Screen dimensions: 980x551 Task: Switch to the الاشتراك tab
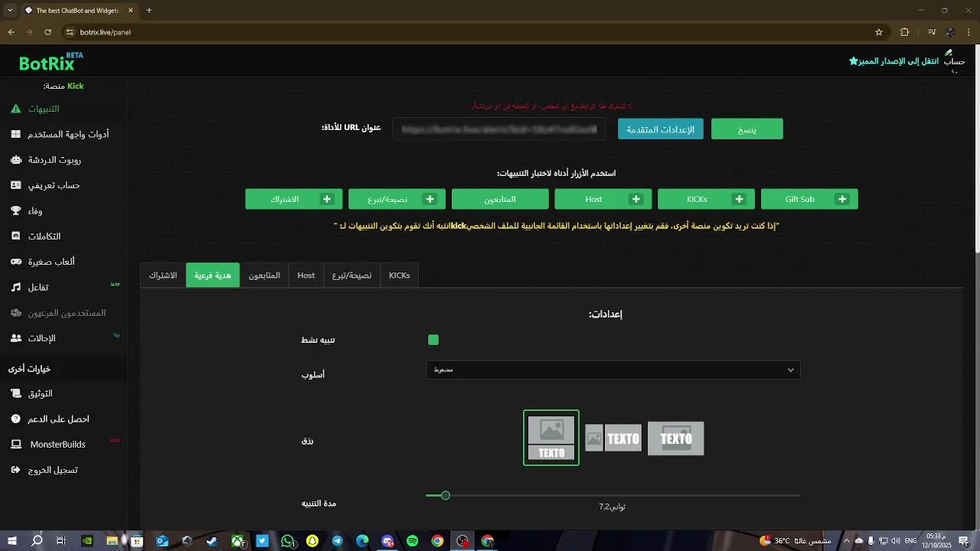coord(163,275)
